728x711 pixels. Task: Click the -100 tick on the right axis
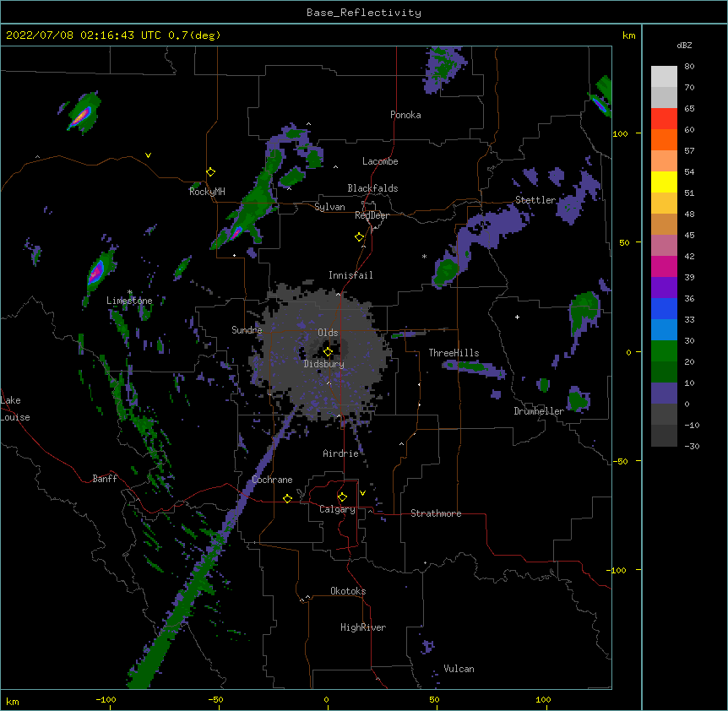[x=617, y=570]
